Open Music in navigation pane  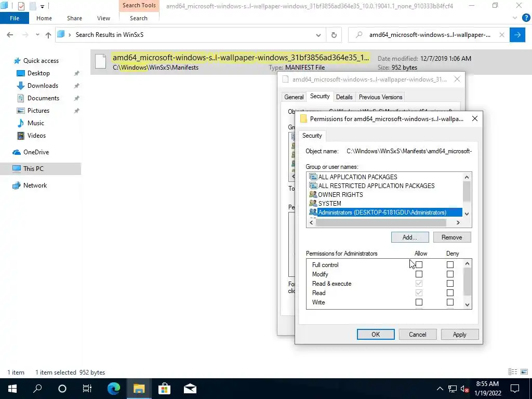tap(36, 123)
